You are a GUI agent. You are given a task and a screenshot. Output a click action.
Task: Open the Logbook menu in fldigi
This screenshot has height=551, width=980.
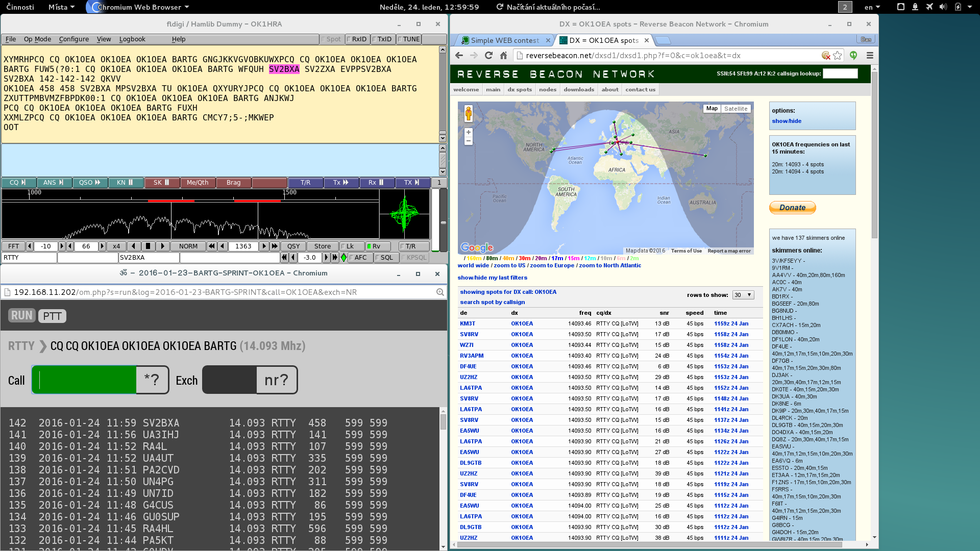point(132,39)
